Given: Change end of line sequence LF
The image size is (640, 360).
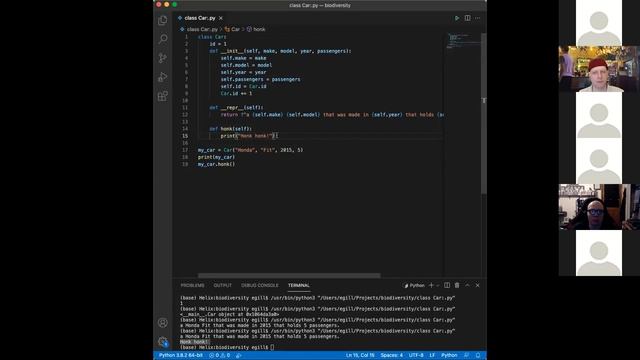Looking at the screenshot, I should click(432, 355).
